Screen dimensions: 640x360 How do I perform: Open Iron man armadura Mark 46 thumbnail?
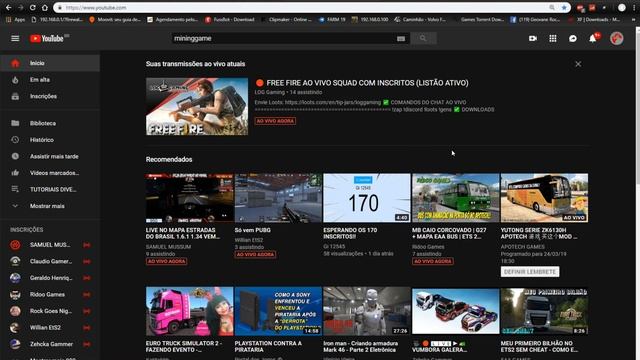click(x=367, y=311)
